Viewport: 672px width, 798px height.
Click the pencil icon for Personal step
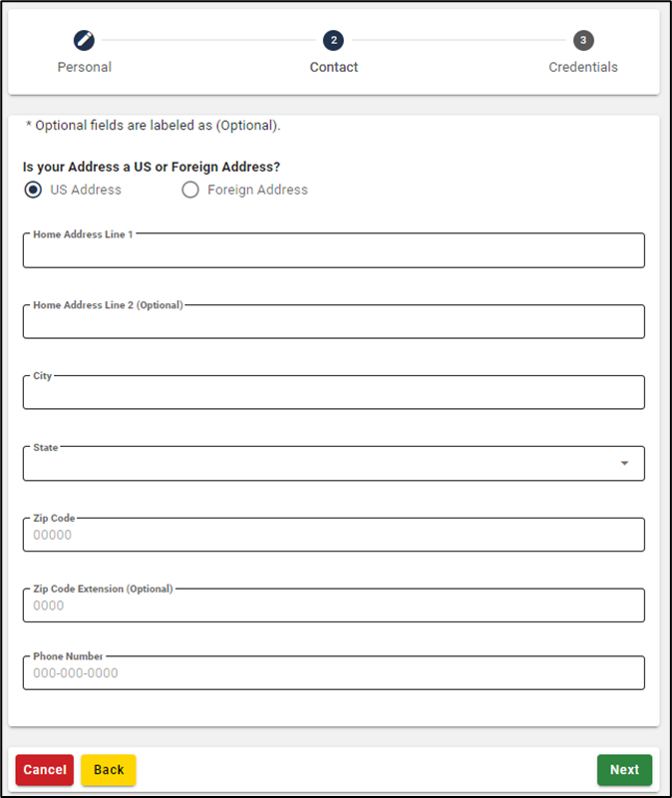(84, 40)
